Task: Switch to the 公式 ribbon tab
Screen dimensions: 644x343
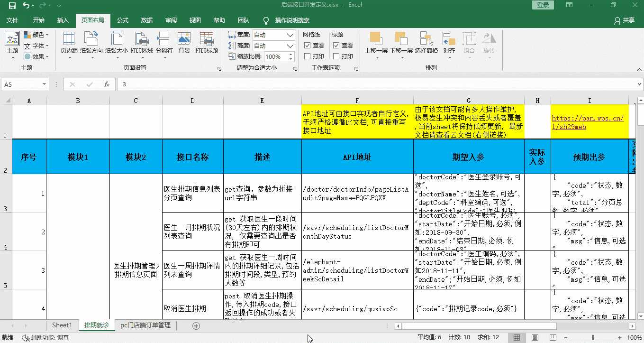Action: tap(123, 20)
